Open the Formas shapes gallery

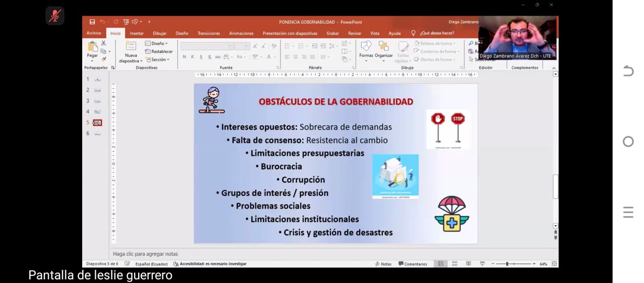point(366,49)
